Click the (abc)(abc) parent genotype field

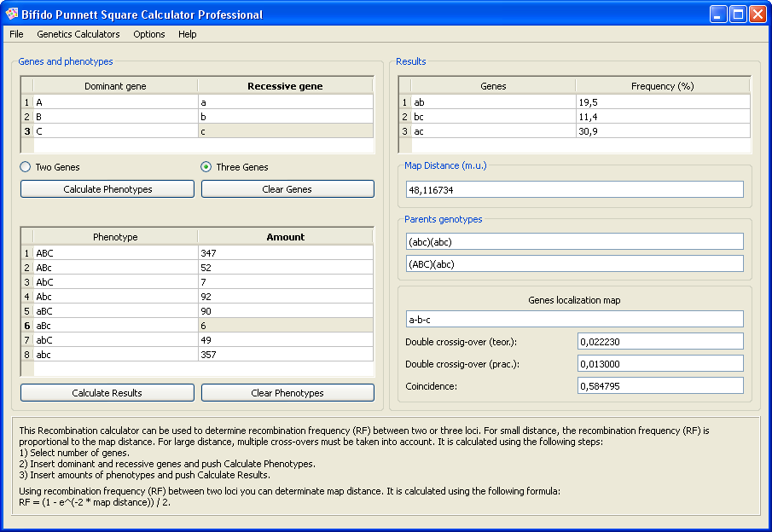click(x=575, y=241)
